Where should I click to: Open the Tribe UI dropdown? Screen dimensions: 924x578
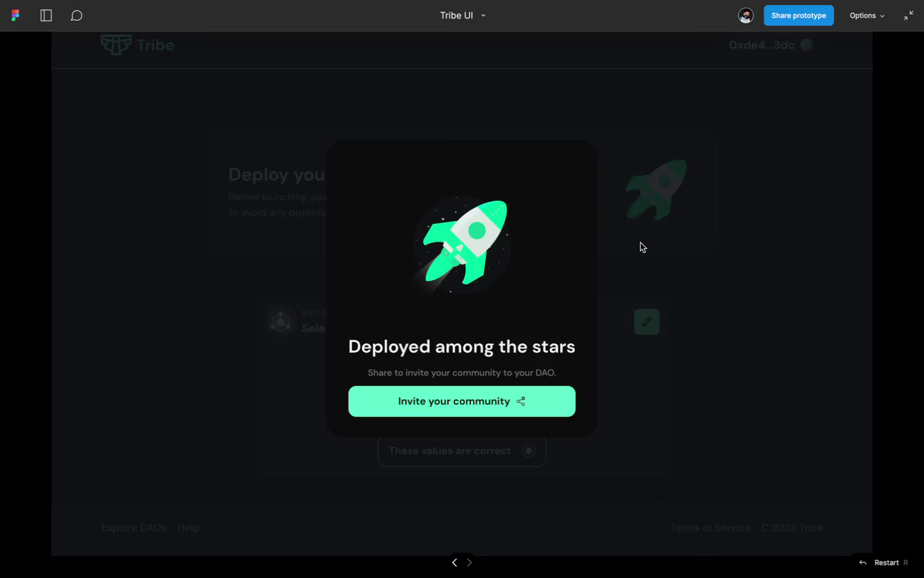coord(461,15)
